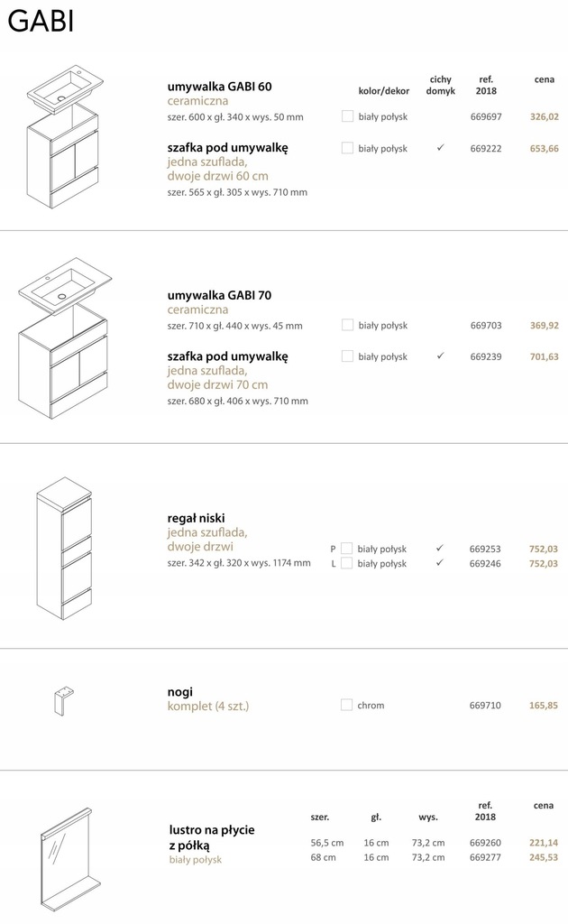The width and height of the screenshot is (568, 924).
Task: Tick checkbox for umywalka GABI 70 biały połysk
Action: pos(347,325)
